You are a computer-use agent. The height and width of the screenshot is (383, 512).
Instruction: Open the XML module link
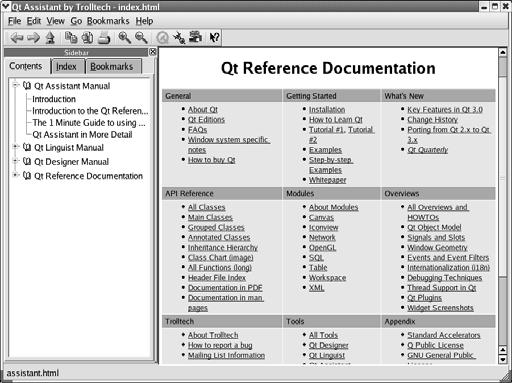click(317, 287)
